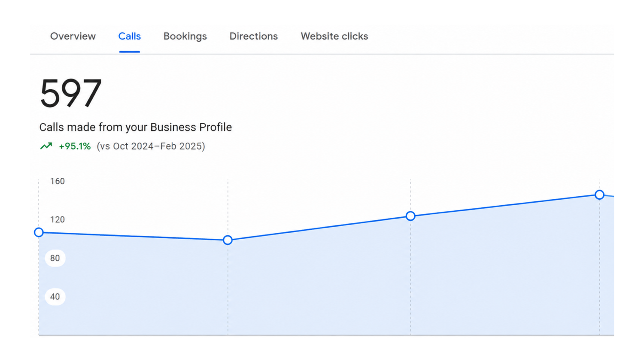Click the 597 total calls number
Image resolution: width=644 pixels, height=362 pixels.
pyautogui.click(x=70, y=93)
